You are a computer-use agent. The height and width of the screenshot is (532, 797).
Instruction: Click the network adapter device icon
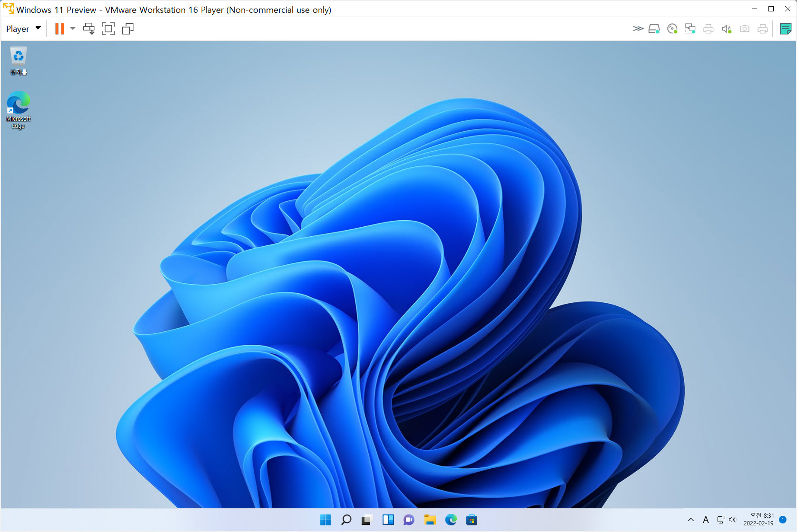tap(690, 29)
